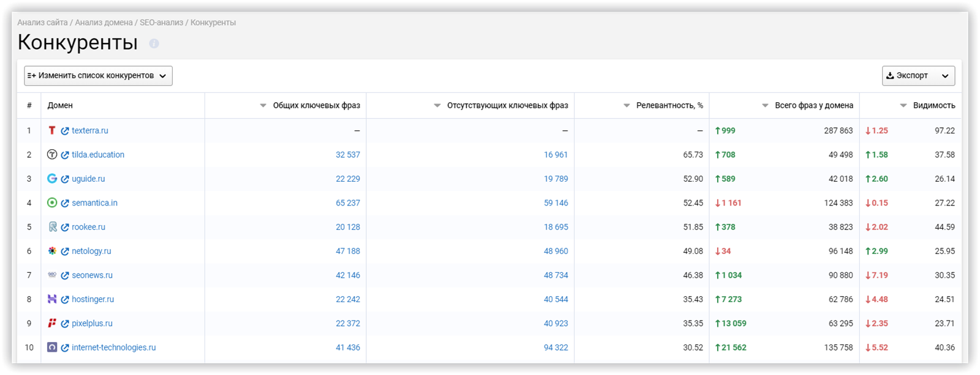Open external link icon for internet-technologies.ru
This screenshot has width=980, height=375.
[x=65, y=348]
